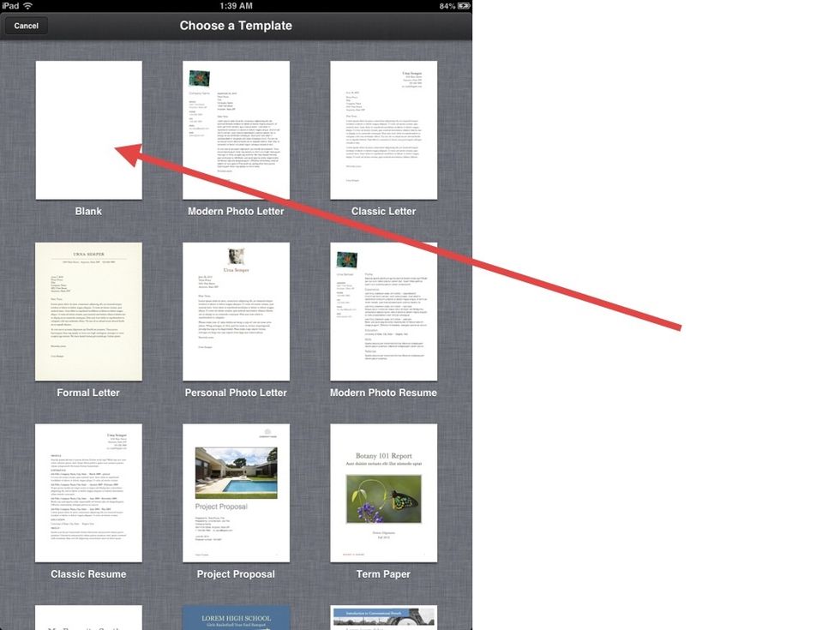This screenshot has height=630, width=840.
Task: Choose the Modern Photo Resume thumbnail
Action: click(383, 311)
